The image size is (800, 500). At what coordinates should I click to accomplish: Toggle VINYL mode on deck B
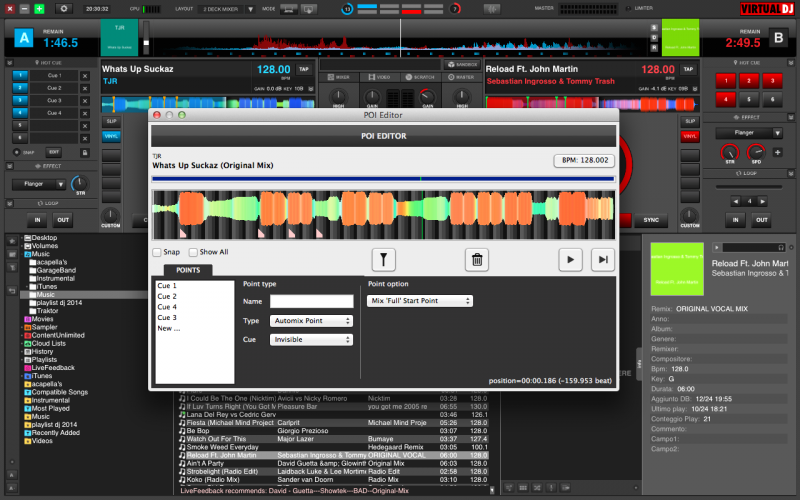coord(690,136)
